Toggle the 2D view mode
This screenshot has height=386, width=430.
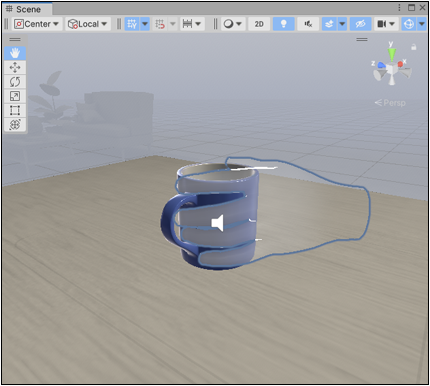coord(259,24)
